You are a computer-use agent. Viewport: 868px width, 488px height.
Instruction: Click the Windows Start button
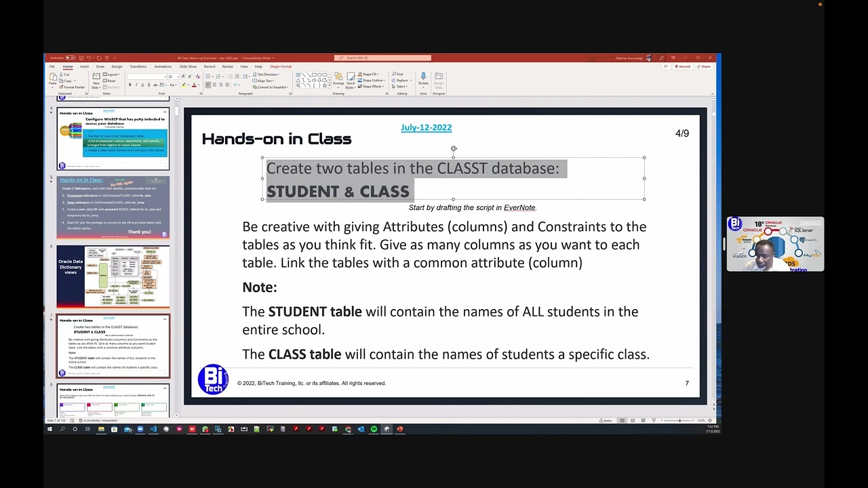[x=49, y=429]
